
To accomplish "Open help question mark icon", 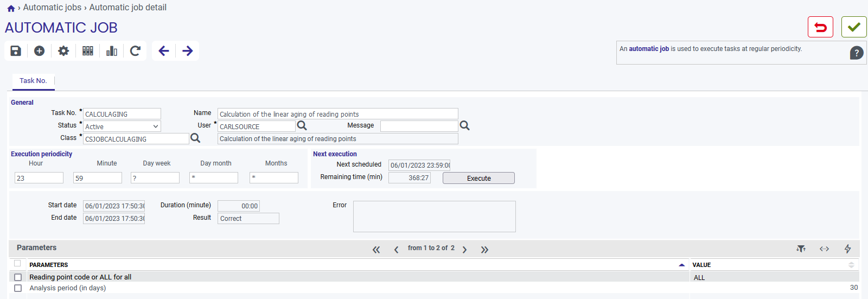I will (857, 53).
